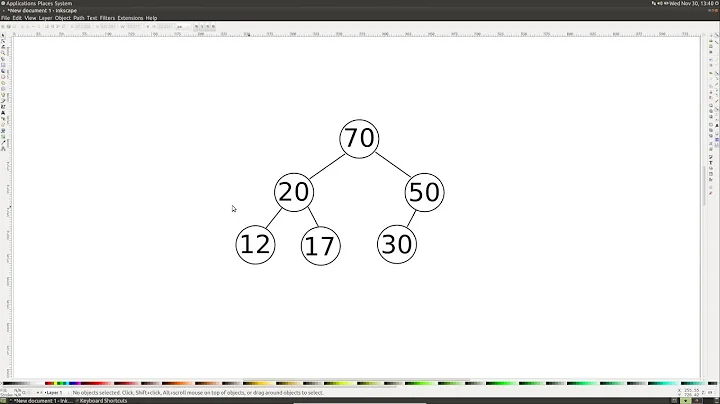Select the Rectangle tool
The height and width of the screenshot is (404, 720).
coord(3,65)
